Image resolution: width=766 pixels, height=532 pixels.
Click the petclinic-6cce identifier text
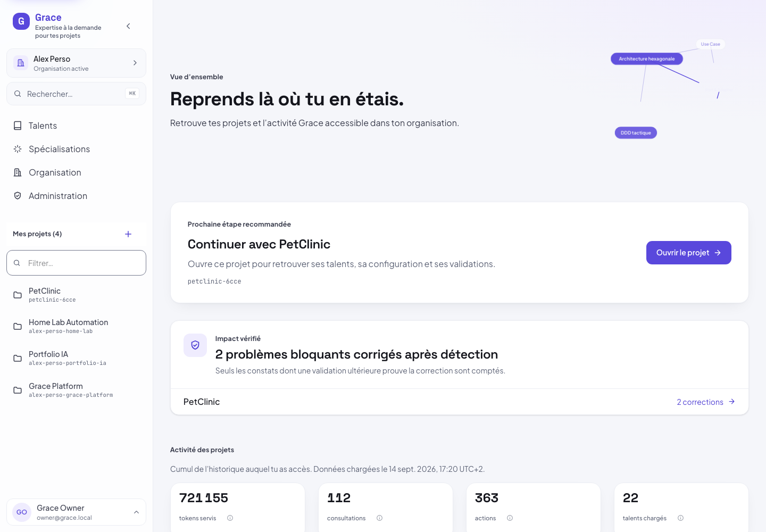click(x=214, y=281)
